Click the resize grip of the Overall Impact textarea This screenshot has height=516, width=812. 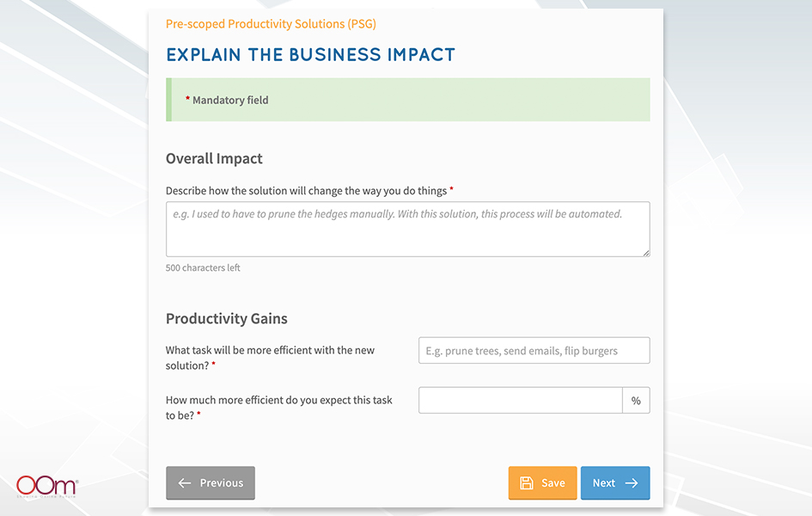pyautogui.click(x=646, y=253)
